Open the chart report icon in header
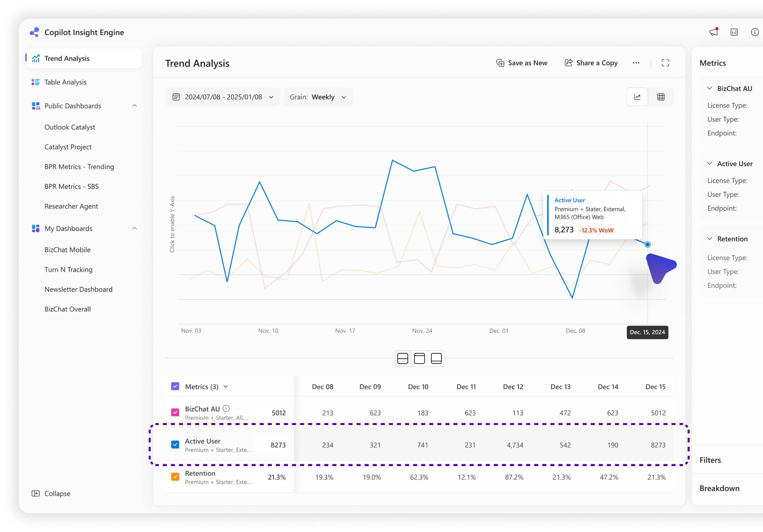The image size is (763, 532). [734, 32]
